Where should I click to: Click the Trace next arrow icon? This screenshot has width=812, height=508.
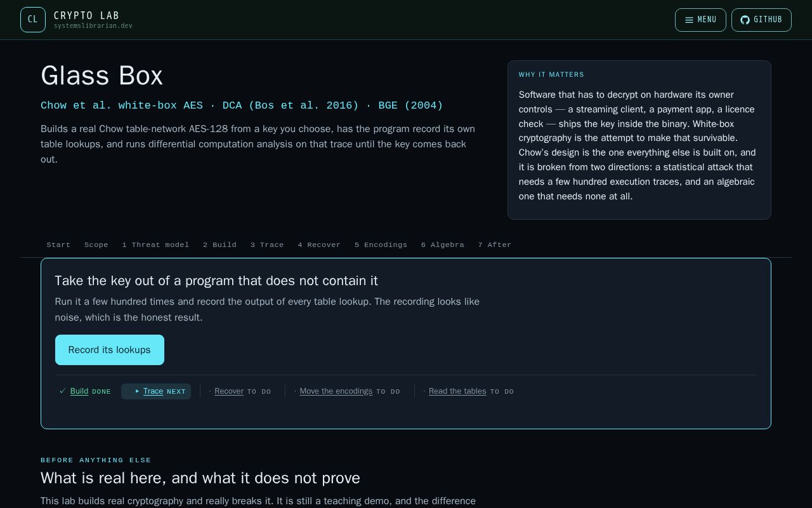click(x=137, y=391)
